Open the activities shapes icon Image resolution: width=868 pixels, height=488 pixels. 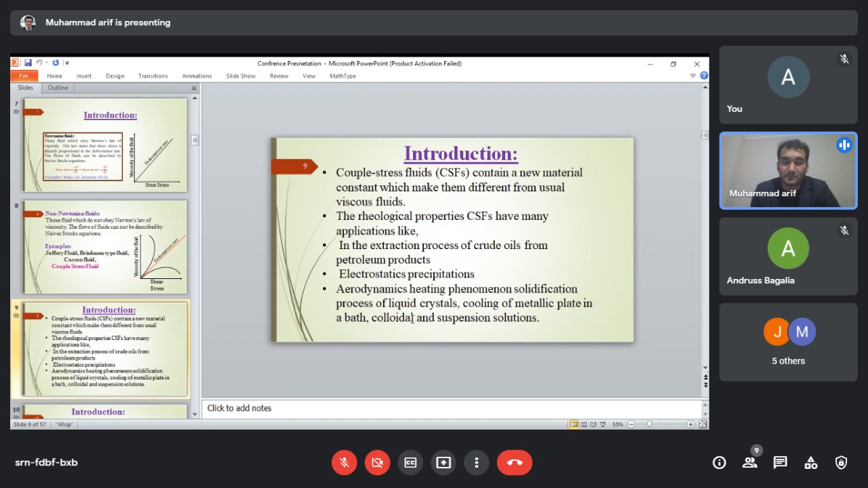[811, 462]
